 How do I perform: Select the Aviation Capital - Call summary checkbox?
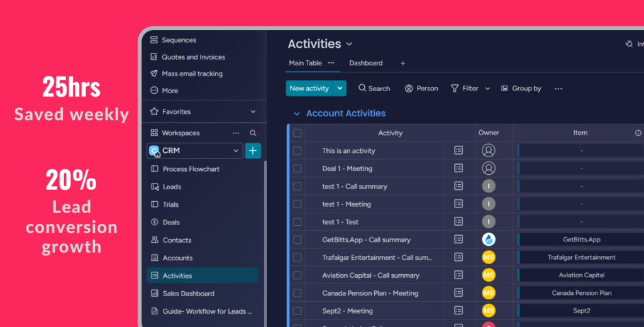(297, 275)
